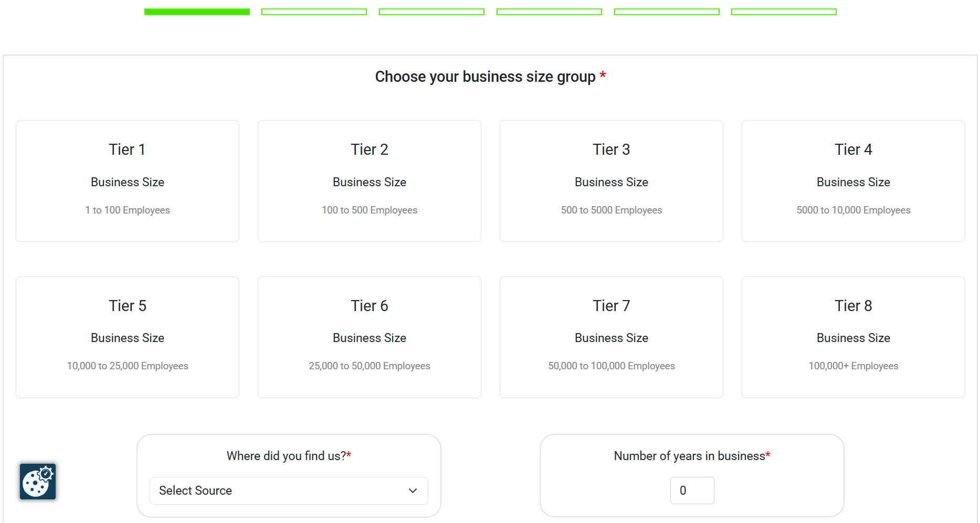
Task: Choose Tier 3 business size group
Action: pyautogui.click(x=611, y=180)
